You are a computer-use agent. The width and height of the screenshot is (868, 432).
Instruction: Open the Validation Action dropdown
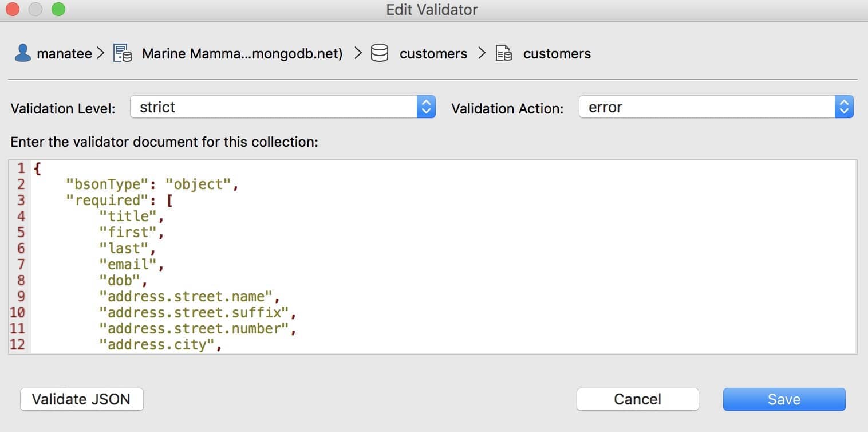click(x=716, y=107)
